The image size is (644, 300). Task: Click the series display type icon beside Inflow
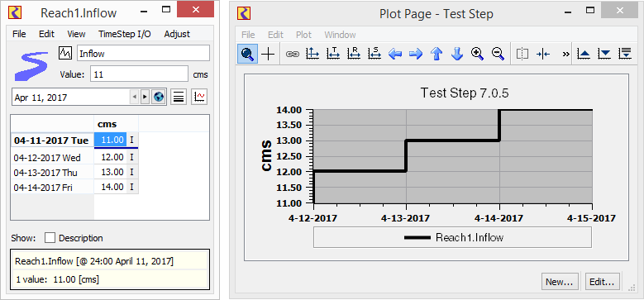point(65,53)
